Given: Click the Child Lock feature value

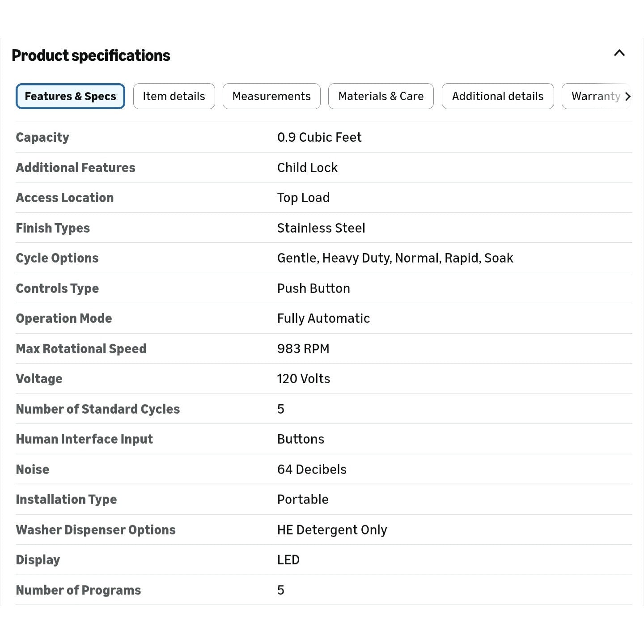Looking at the screenshot, I should point(307,168).
